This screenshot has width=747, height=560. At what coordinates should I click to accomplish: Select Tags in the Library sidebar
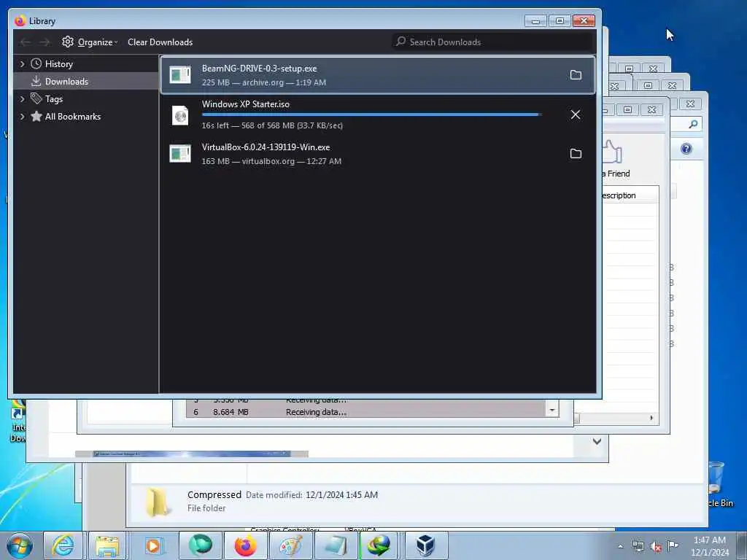tap(86, 98)
